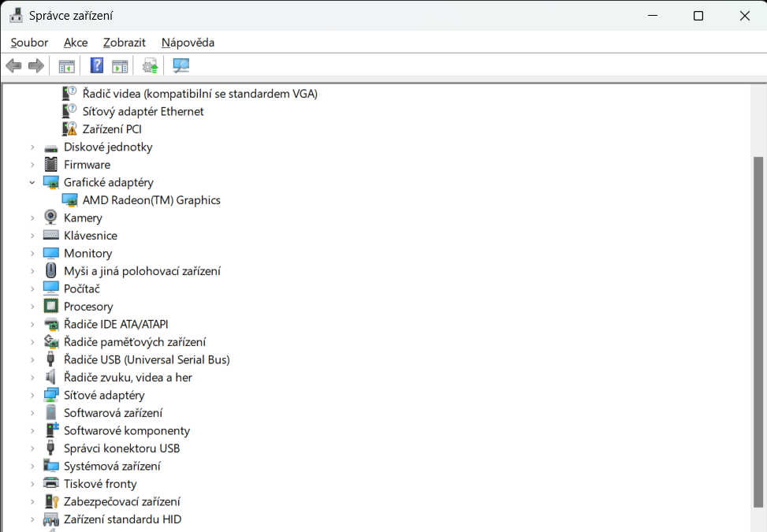Maximize the Správce zařízení window
767x532 pixels.
tap(698, 16)
